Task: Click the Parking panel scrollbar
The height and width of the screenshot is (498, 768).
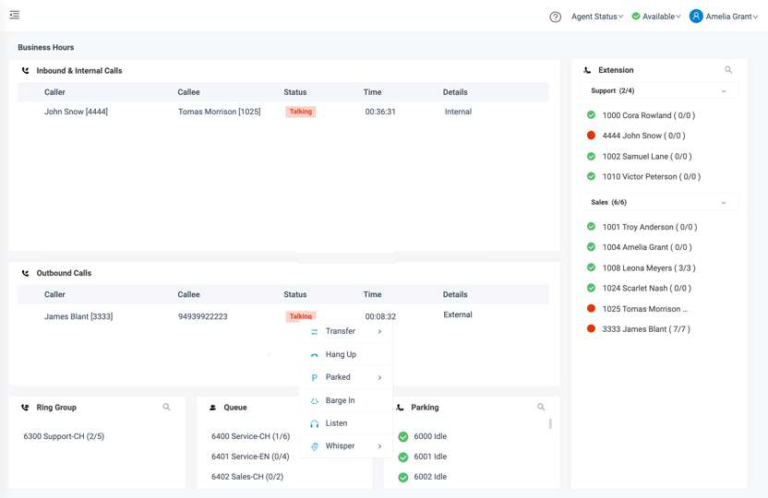Action: (x=550, y=424)
